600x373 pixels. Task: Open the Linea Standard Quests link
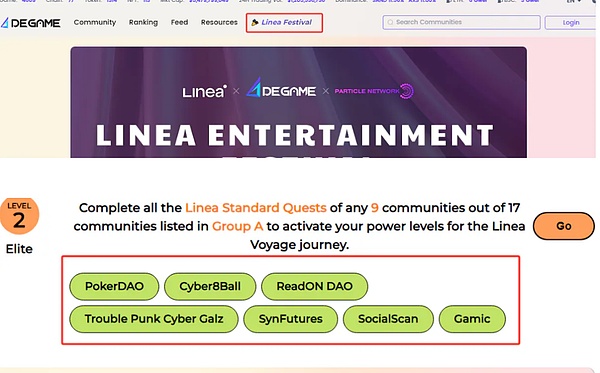[256, 208]
